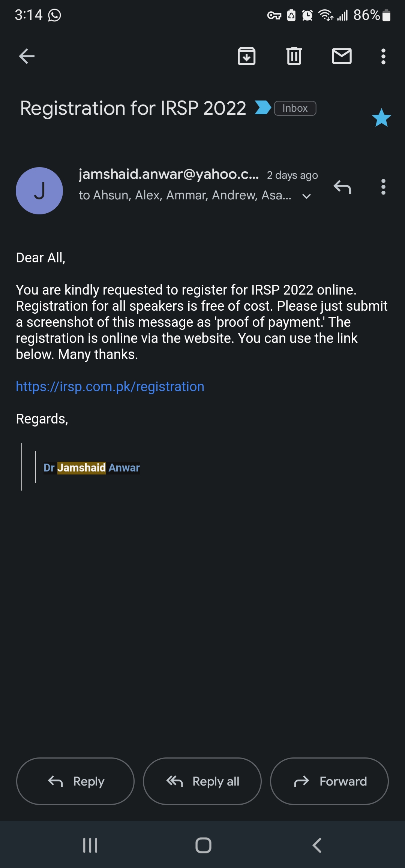Image resolution: width=405 pixels, height=868 pixels.
Task: Unstar the Registration for IRSP 2022 email
Action: pyautogui.click(x=381, y=118)
